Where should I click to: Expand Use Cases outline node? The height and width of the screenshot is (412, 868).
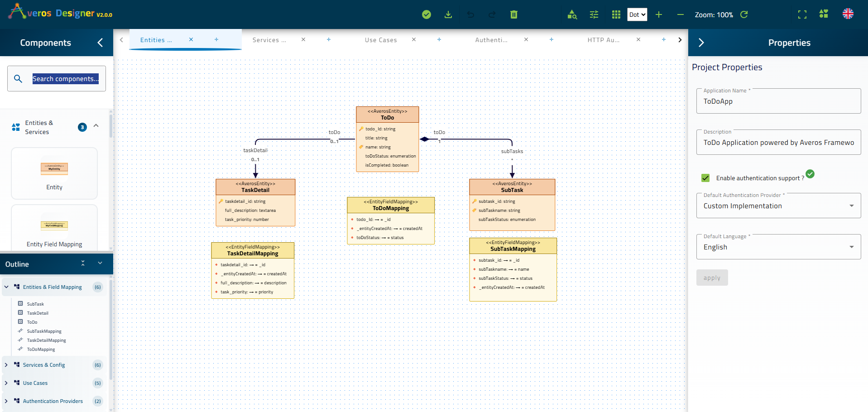6,383
